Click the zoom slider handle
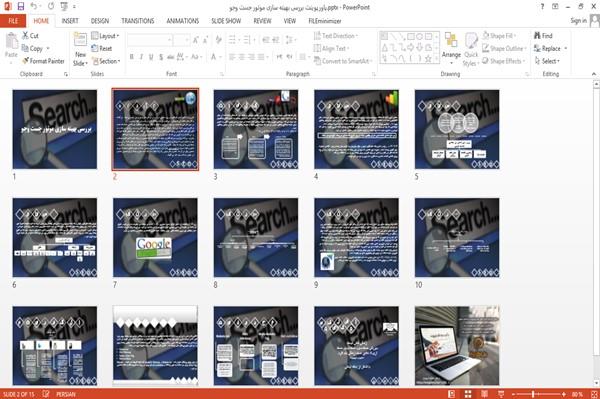Screen dimensions: 600x399 pyautogui.click(x=533, y=394)
